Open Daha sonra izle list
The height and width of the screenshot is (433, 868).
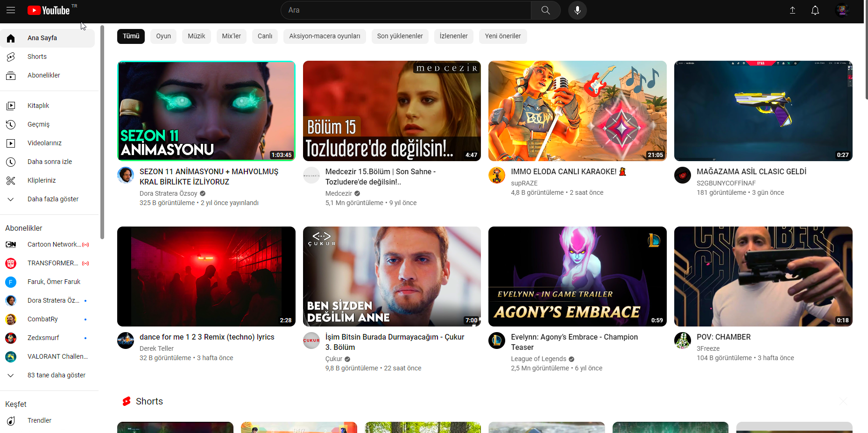click(48, 162)
